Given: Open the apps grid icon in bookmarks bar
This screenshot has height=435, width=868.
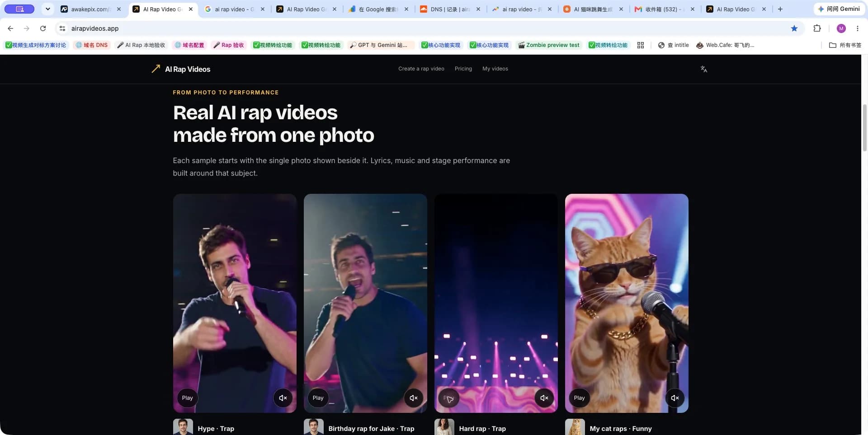Looking at the screenshot, I should pos(640,45).
